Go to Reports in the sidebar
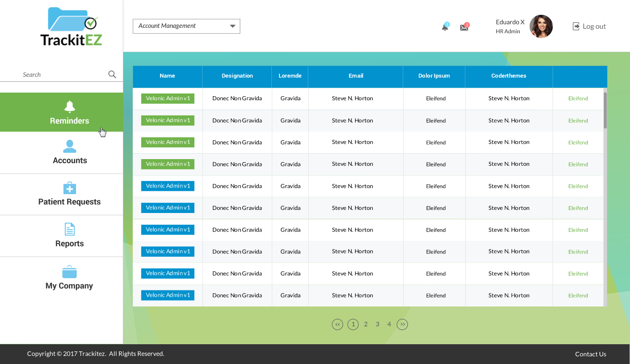 pyautogui.click(x=69, y=236)
